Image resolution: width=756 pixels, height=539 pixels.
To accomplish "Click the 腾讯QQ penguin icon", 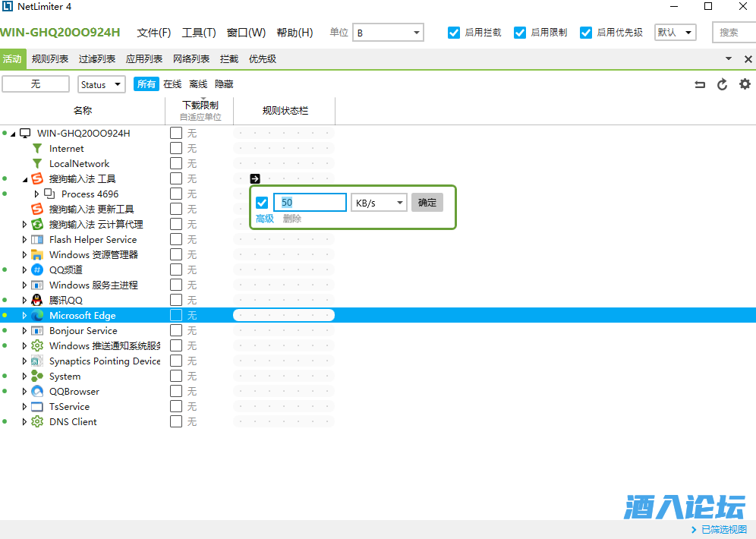I will (x=37, y=301).
